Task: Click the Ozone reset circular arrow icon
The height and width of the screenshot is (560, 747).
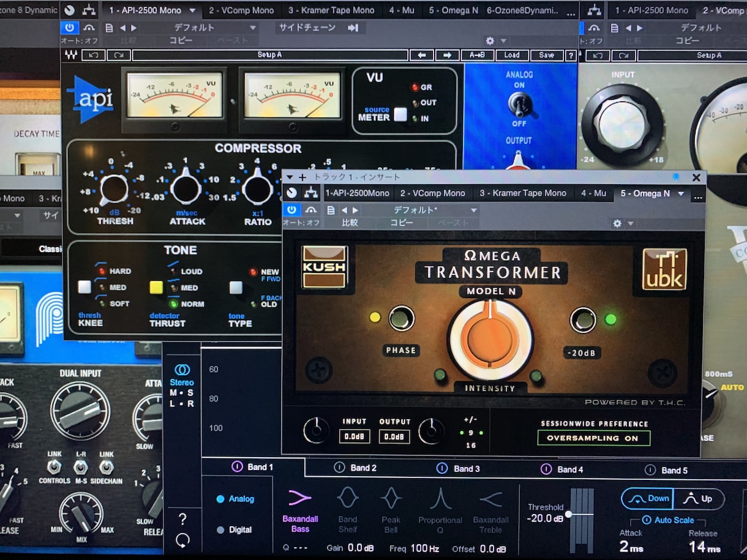Action: [182, 540]
